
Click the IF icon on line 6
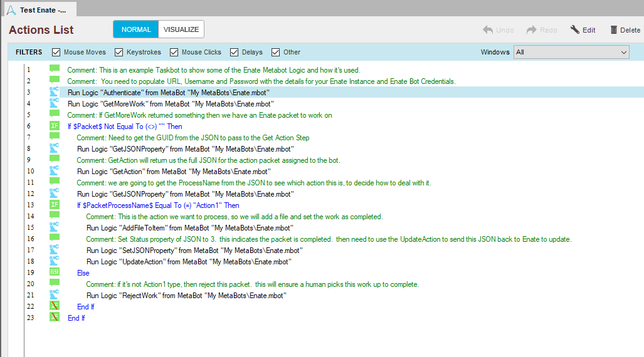pyautogui.click(x=55, y=126)
